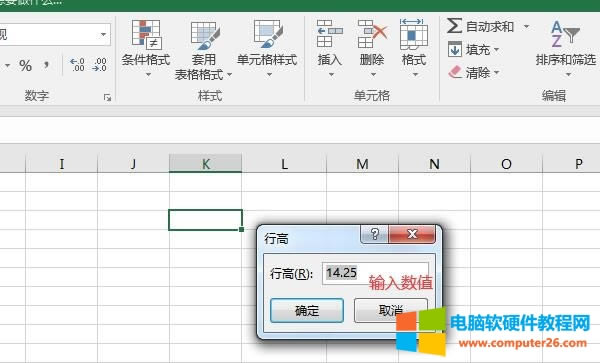Open the Format (格式) cells menu

(x=414, y=49)
